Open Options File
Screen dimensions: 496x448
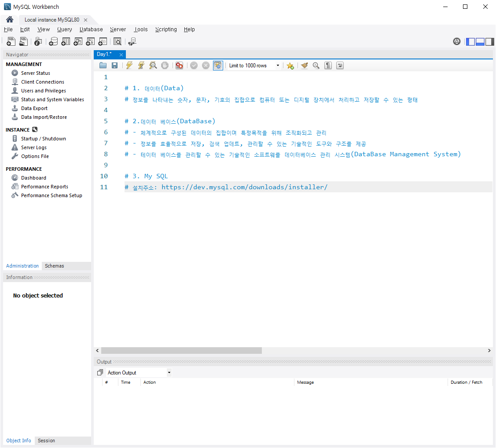pyautogui.click(x=35, y=156)
